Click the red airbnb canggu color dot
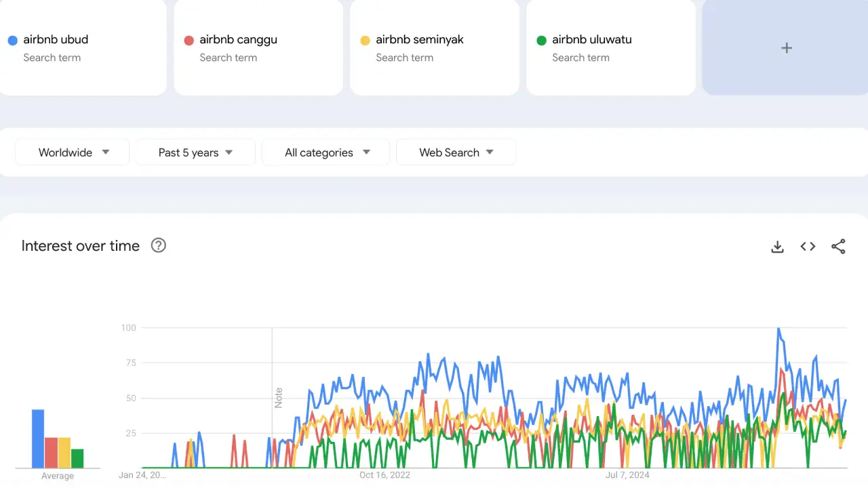Viewport: 868px width, 488px height. (x=189, y=40)
